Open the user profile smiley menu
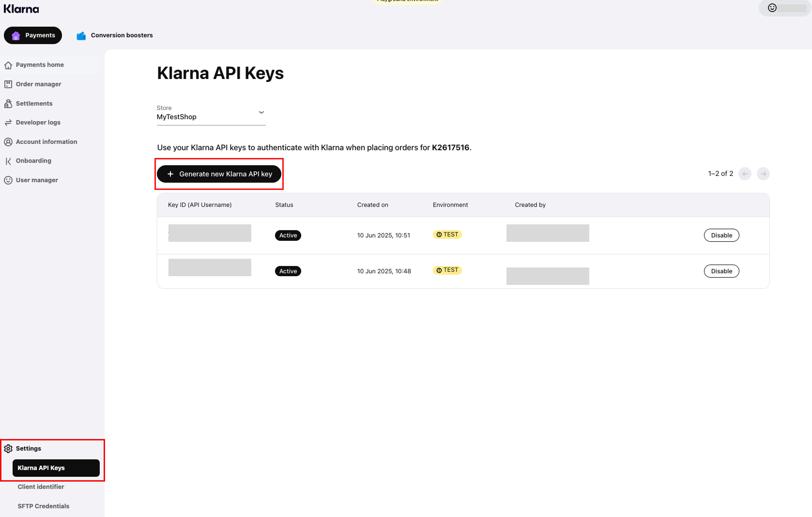The height and width of the screenshot is (517, 812). (x=772, y=8)
